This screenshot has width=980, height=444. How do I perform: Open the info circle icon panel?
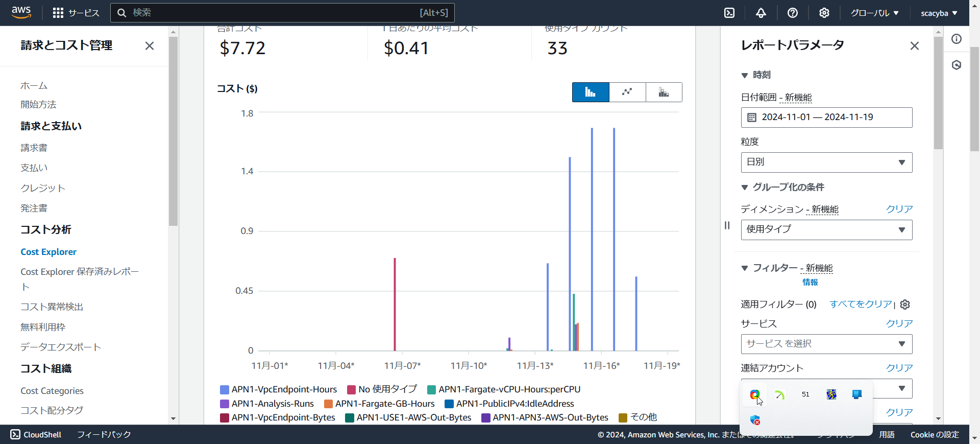[957, 39]
